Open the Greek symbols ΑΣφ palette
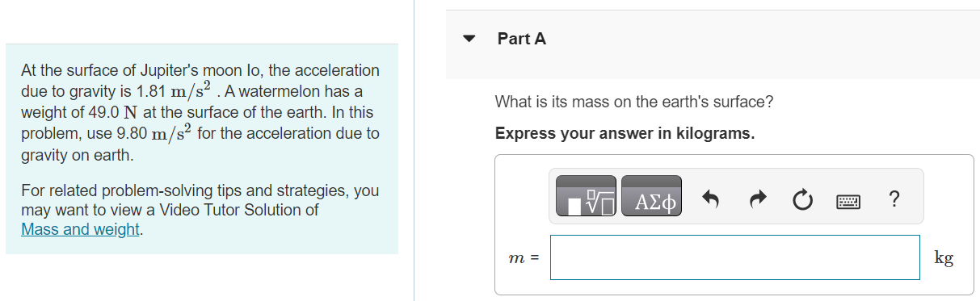980x301 pixels. click(652, 197)
